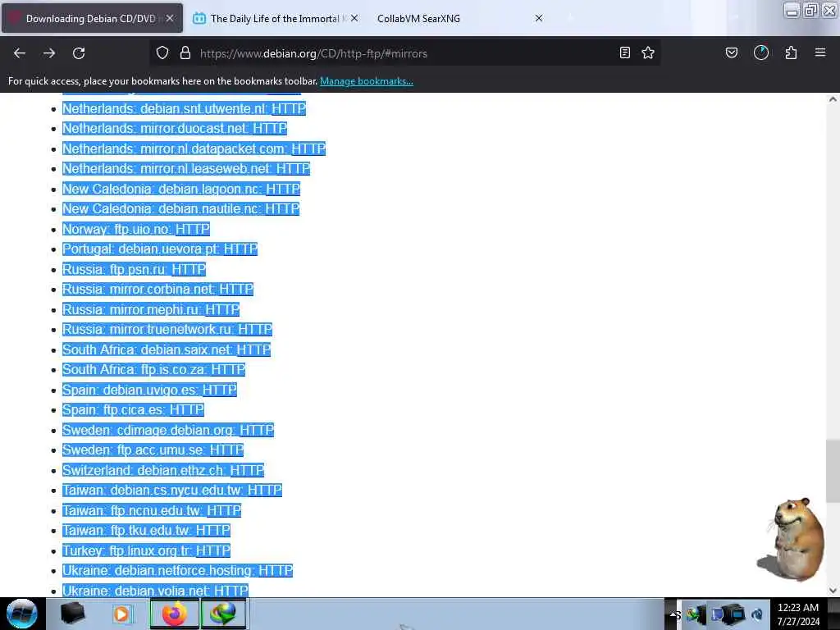Image resolution: width=840 pixels, height=630 pixels.
Task: Open HTTP link for ftp.acc.umu.se
Action: 226,450
